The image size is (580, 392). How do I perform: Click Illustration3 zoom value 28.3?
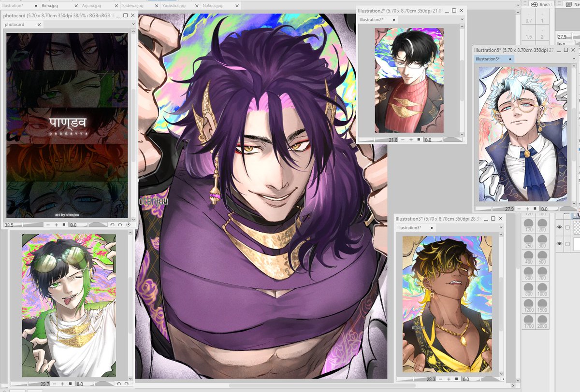click(x=431, y=379)
